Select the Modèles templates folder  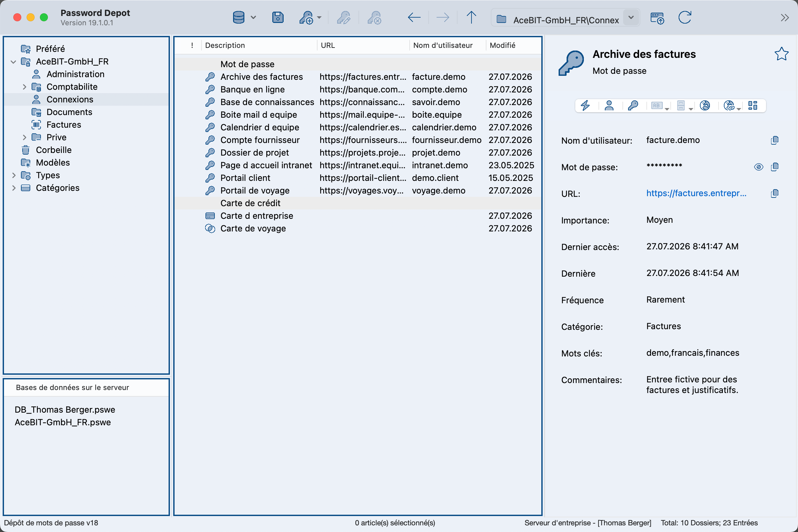coord(53,163)
